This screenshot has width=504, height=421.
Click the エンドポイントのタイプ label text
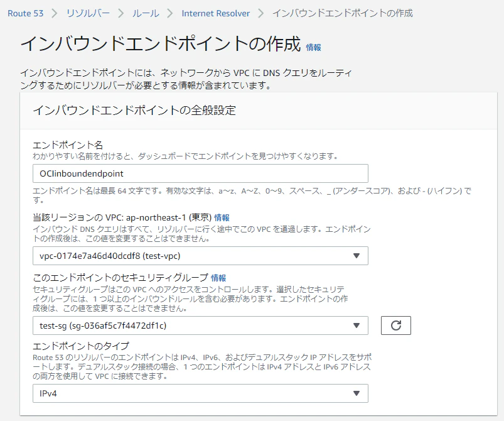[x=81, y=346]
